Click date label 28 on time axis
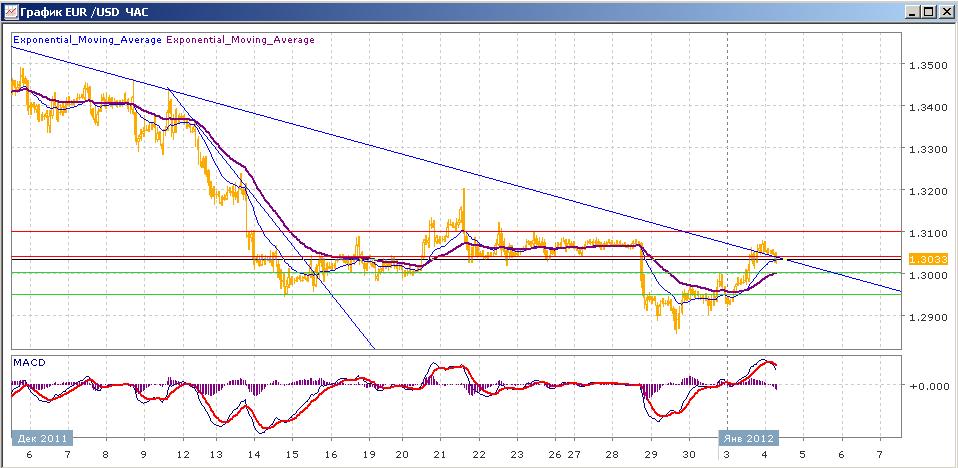This screenshot has height=468, width=958. pyautogui.click(x=612, y=456)
